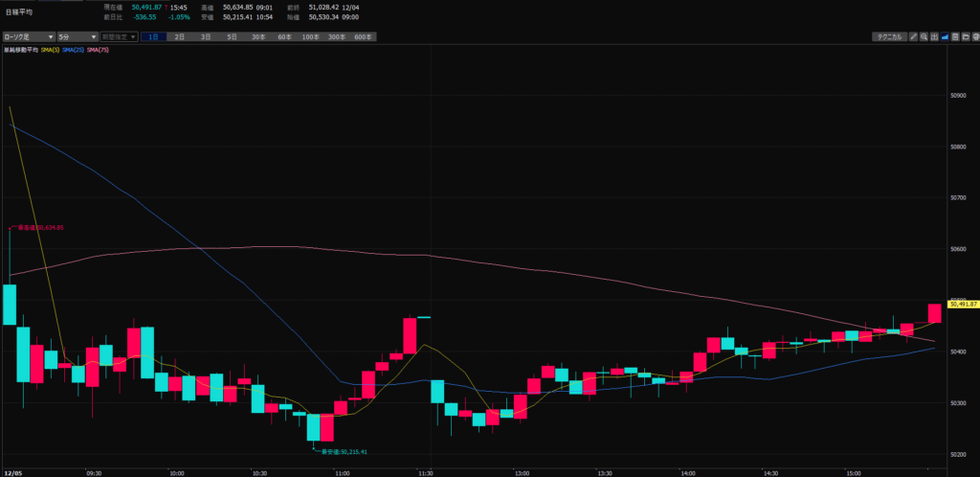Open the chart settings gear icon
The image size is (980, 477).
tap(974, 36)
